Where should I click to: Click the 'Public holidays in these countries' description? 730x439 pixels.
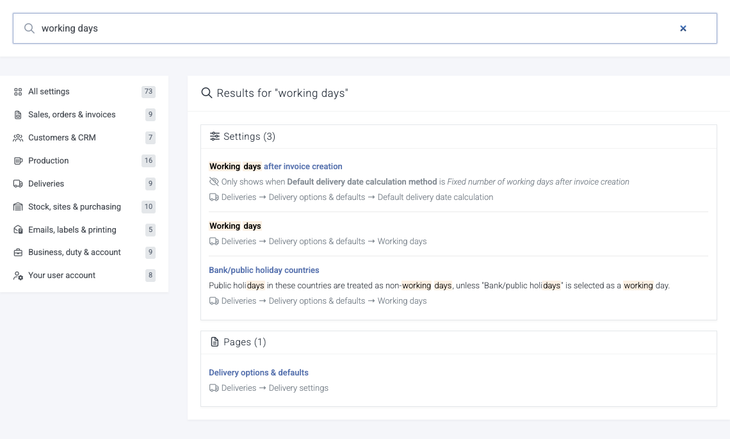[x=439, y=286]
